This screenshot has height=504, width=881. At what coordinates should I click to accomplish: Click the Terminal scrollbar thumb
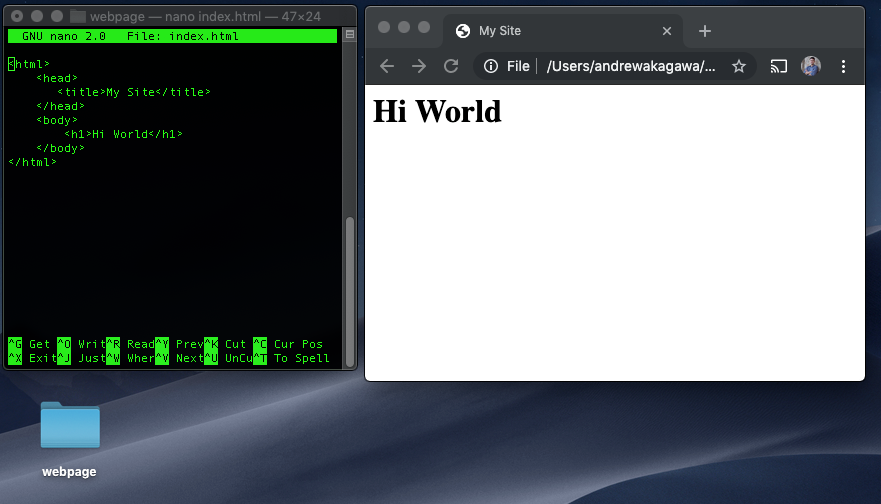click(349, 290)
